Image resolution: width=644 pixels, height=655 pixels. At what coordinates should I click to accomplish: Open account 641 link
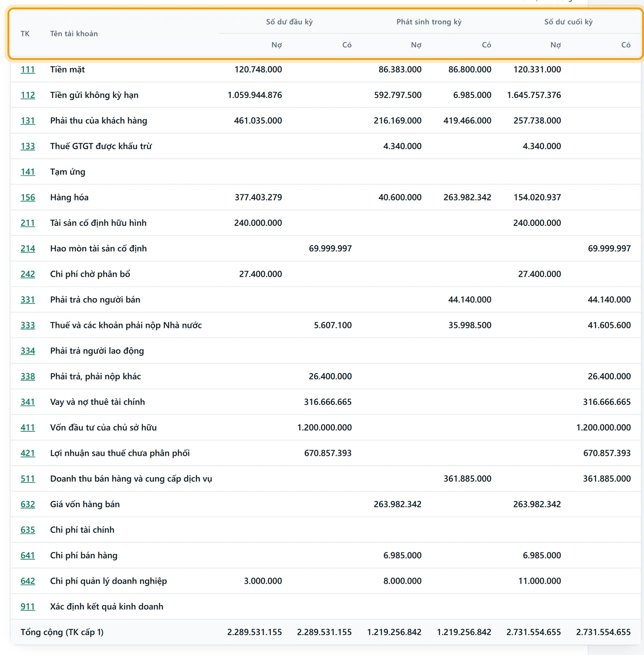(28, 555)
